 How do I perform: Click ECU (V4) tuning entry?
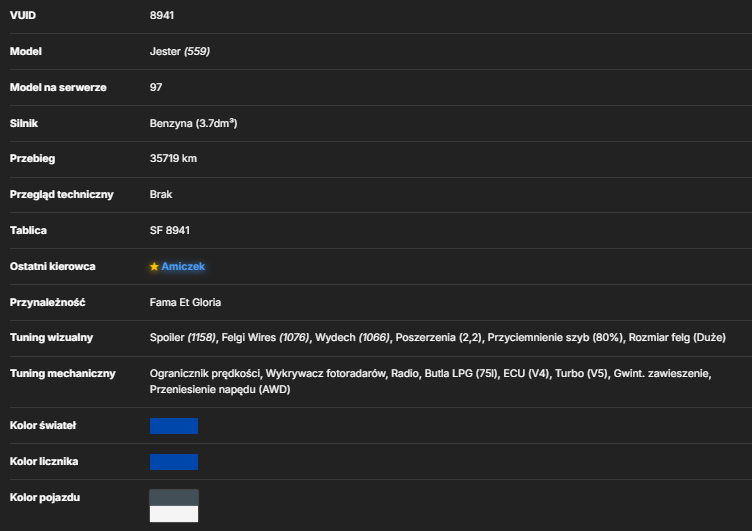coord(526,373)
